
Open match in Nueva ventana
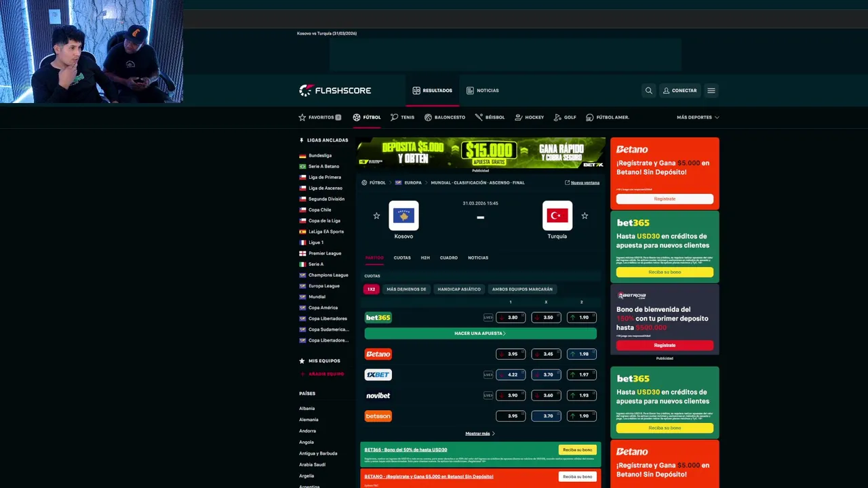(x=583, y=182)
